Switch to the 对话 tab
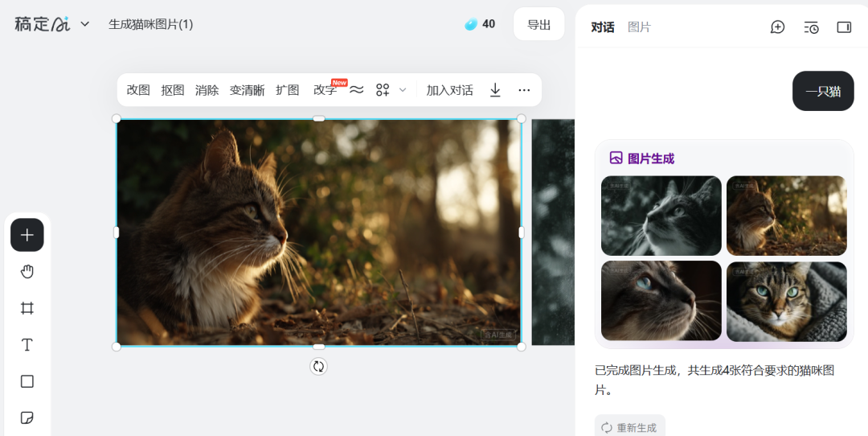Image resolution: width=868 pixels, height=436 pixels. (x=602, y=27)
